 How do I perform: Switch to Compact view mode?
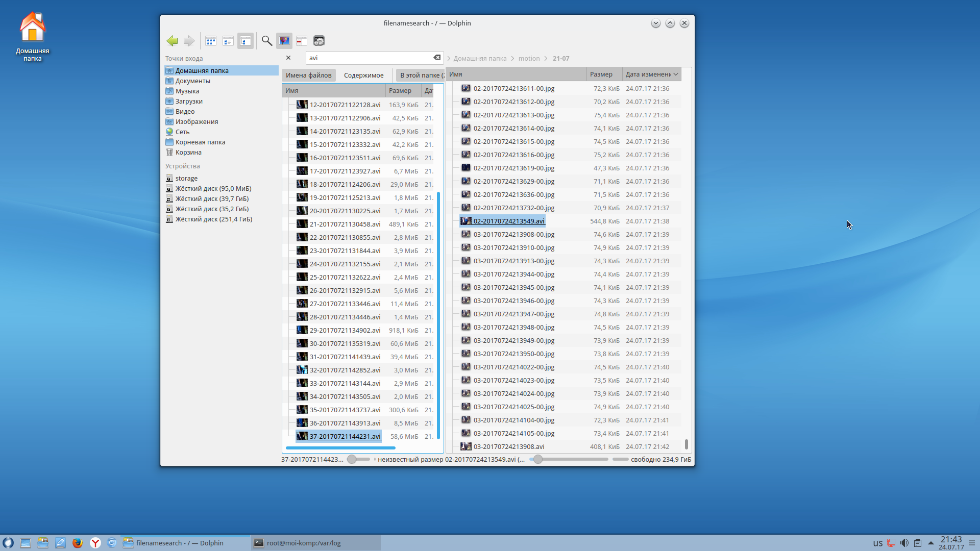click(228, 41)
